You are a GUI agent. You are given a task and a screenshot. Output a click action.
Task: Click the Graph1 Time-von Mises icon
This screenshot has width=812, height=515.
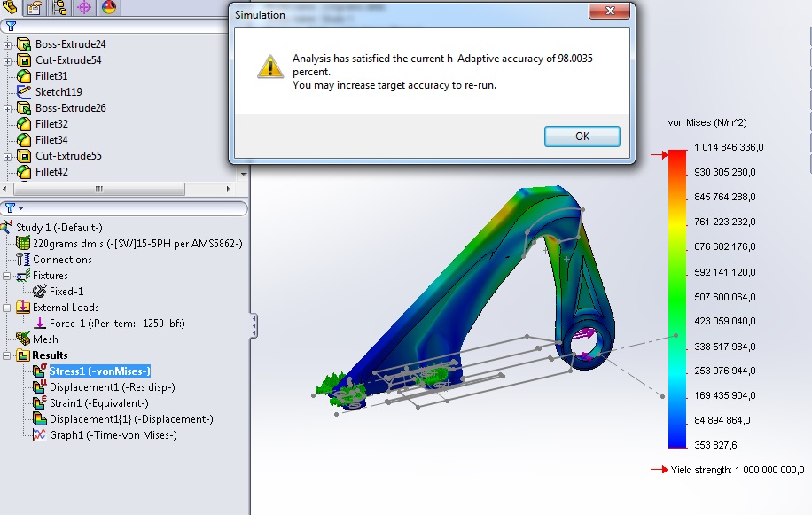tap(39, 434)
